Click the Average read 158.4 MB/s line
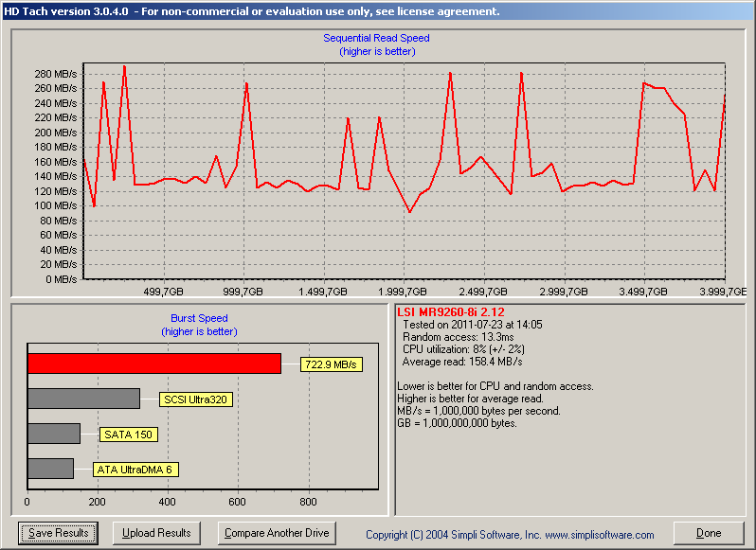Viewport: 756px width, 550px height. point(462,362)
